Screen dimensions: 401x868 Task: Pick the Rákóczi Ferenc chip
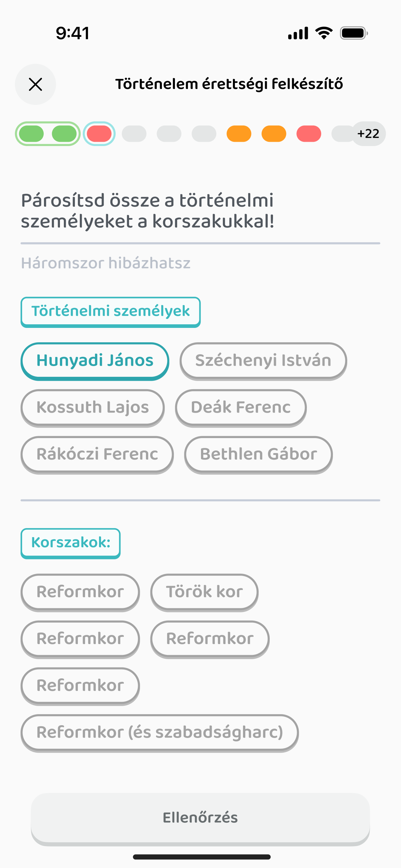pos(97,455)
